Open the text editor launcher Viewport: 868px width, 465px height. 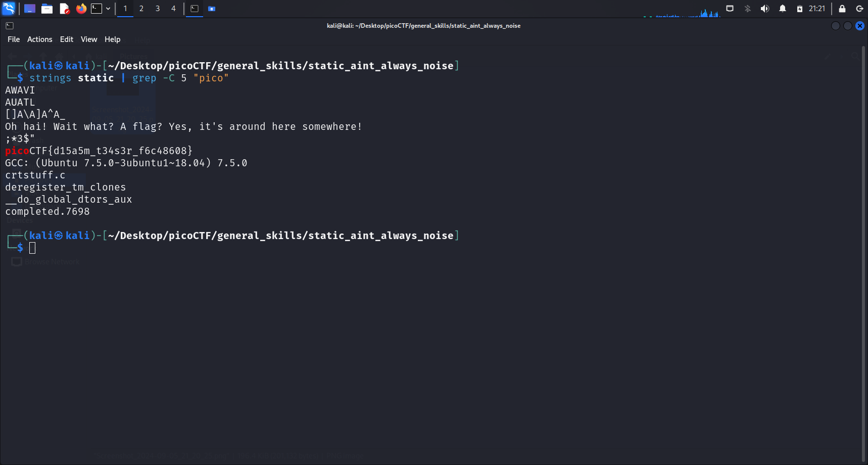pyautogui.click(x=64, y=9)
